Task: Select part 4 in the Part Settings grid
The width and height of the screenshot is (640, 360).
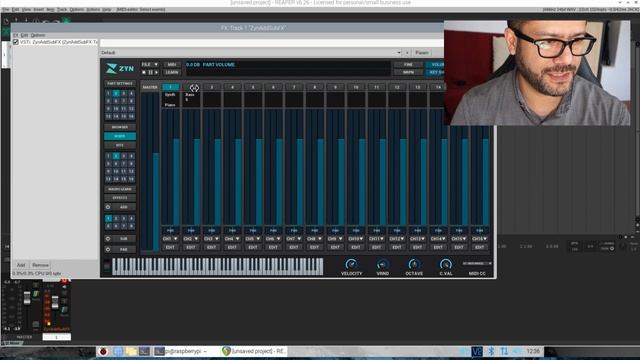Action: [131, 93]
